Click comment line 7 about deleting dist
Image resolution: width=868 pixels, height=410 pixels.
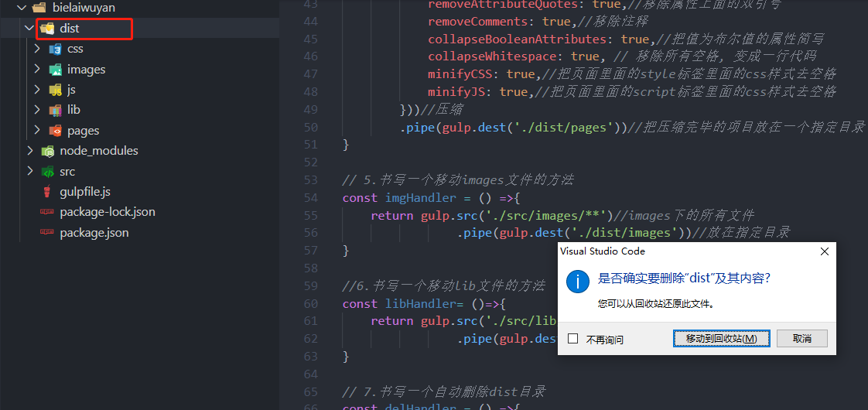(x=444, y=392)
